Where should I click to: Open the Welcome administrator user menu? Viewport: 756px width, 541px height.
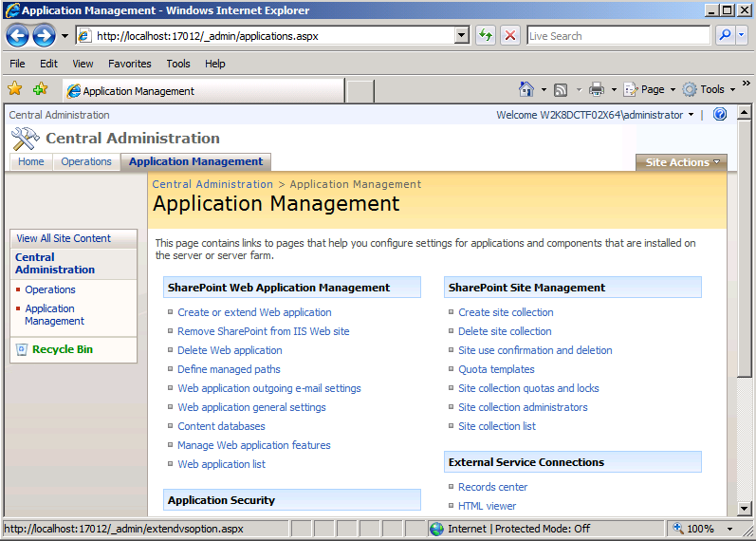click(595, 115)
